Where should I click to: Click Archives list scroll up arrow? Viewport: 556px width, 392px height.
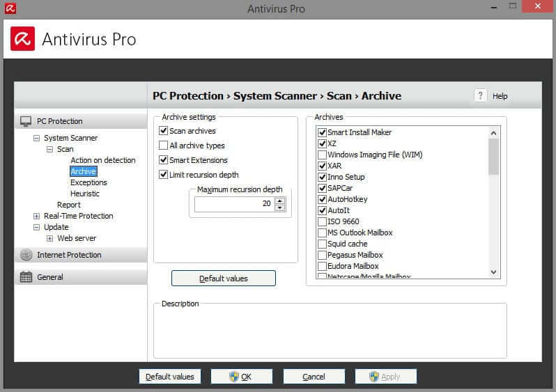click(493, 133)
